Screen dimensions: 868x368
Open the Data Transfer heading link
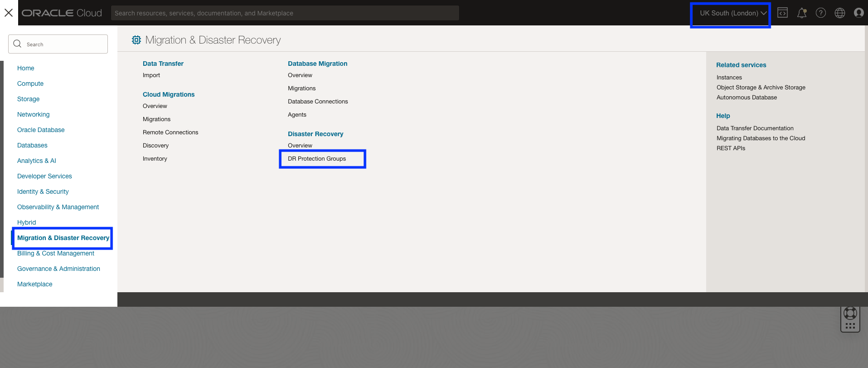pyautogui.click(x=163, y=64)
